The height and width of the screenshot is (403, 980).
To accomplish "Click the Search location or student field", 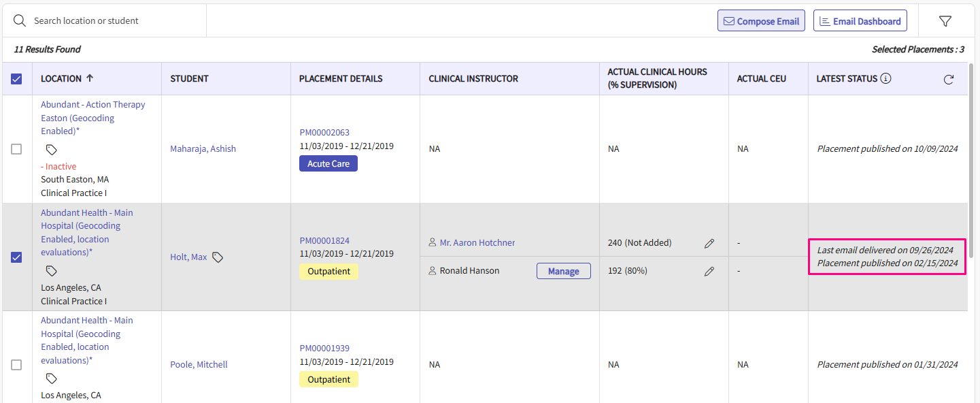I will coord(116,21).
